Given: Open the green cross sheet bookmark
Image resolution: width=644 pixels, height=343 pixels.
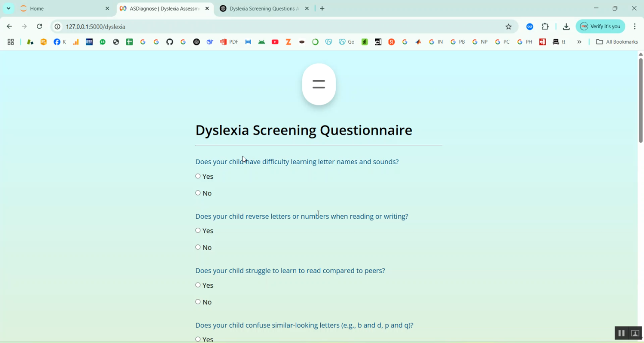Looking at the screenshot, I should 129,42.
